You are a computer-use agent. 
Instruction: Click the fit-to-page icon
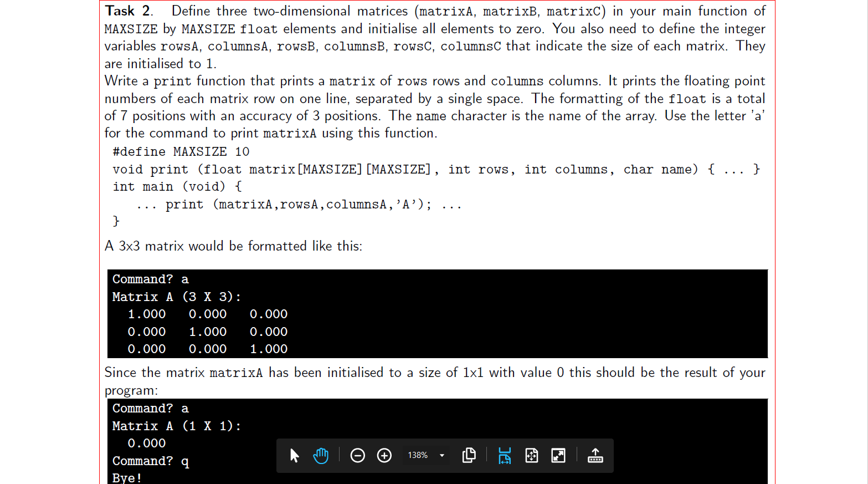[x=531, y=455]
